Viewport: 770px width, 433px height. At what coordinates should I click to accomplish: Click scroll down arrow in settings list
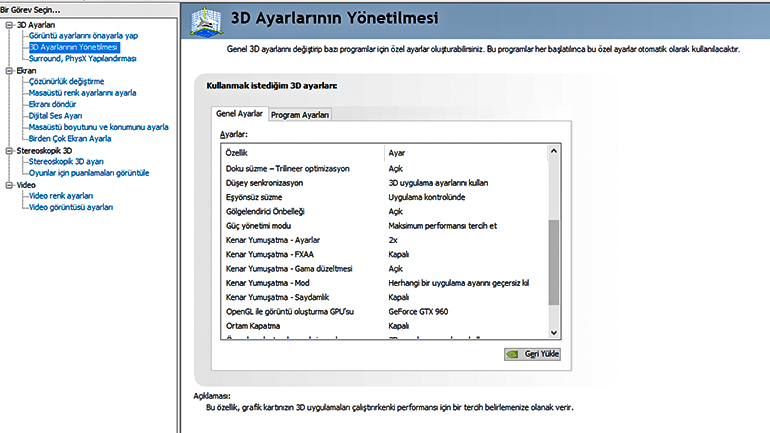point(554,333)
